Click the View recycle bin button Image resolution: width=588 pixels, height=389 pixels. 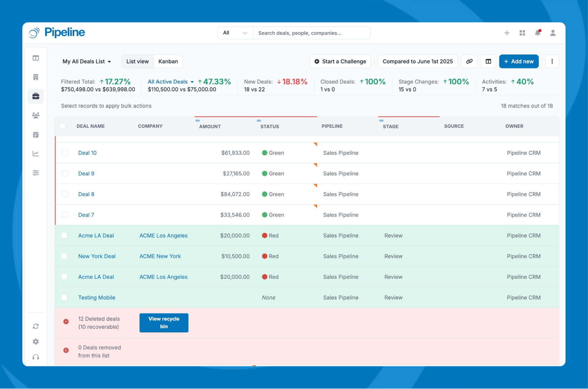click(164, 323)
